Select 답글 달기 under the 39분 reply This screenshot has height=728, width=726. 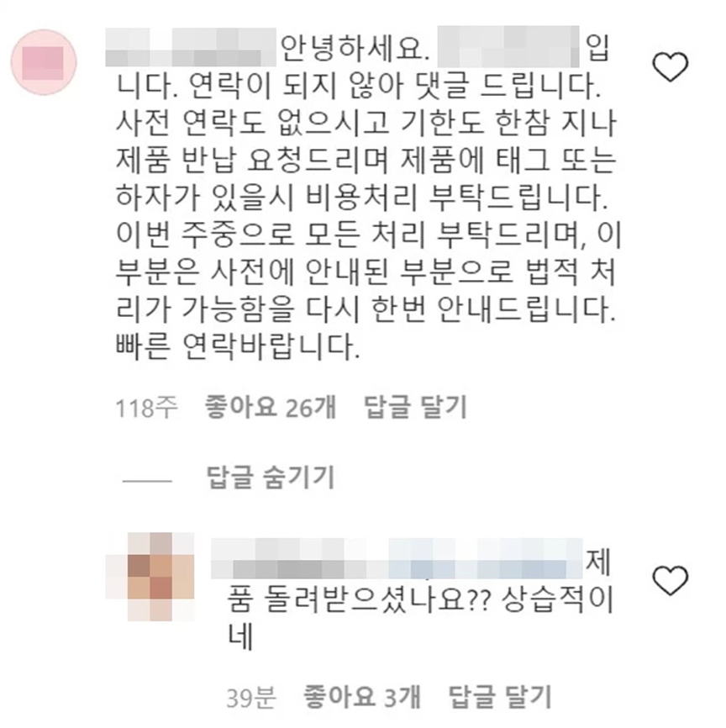(501, 696)
